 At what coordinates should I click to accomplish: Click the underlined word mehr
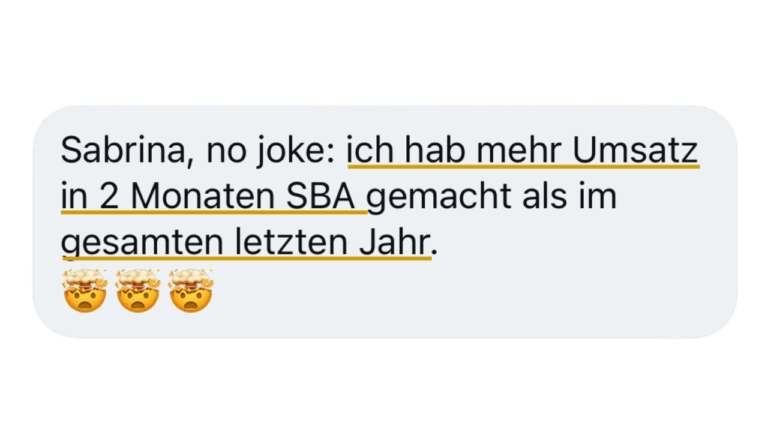pos(518,150)
